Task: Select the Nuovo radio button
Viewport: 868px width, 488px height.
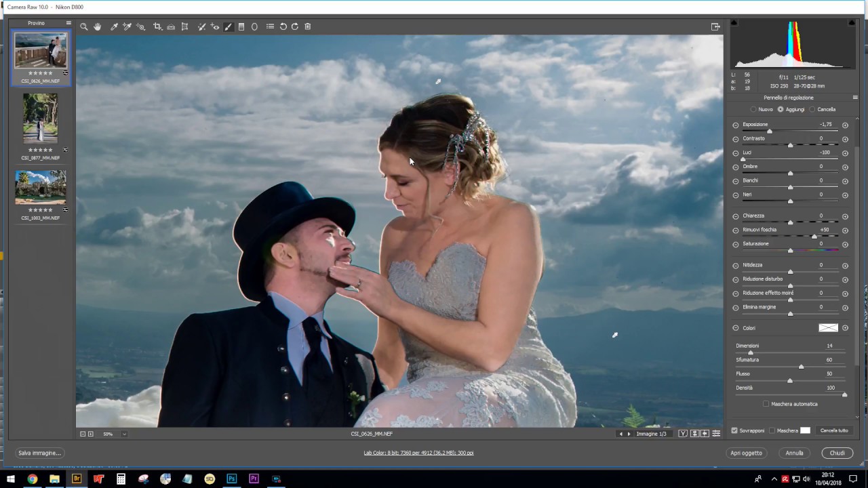Action: tap(753, 109)
